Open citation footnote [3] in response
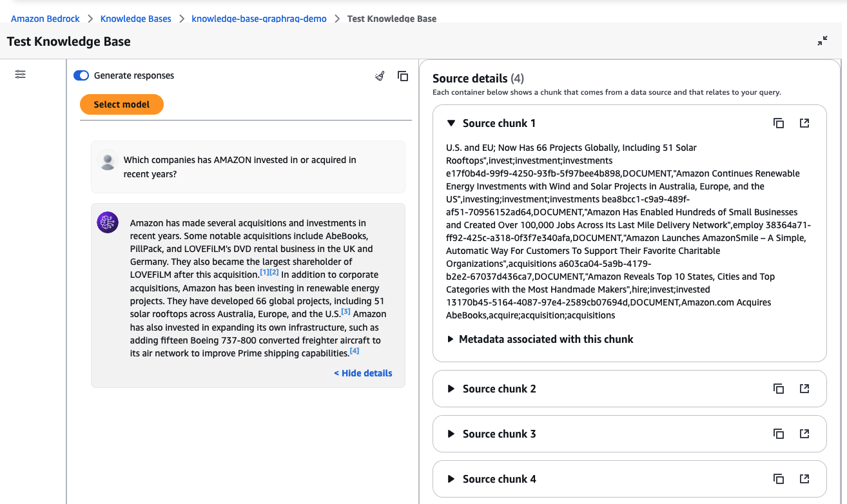847x504 pixels. coord(346,312)
